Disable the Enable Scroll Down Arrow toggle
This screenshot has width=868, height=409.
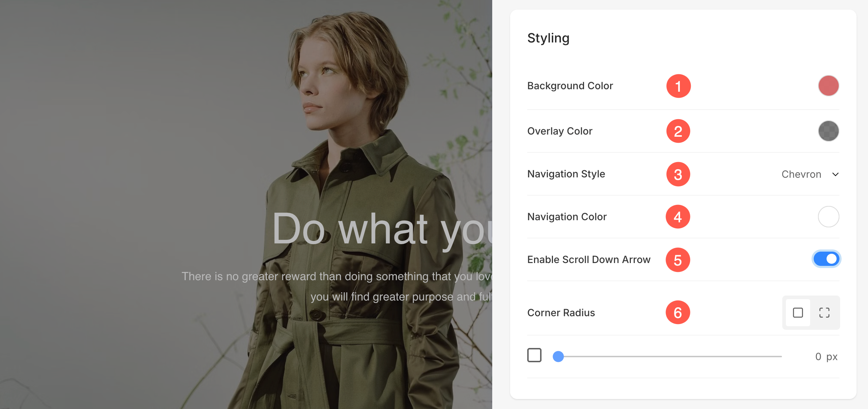tap(826, 259)
